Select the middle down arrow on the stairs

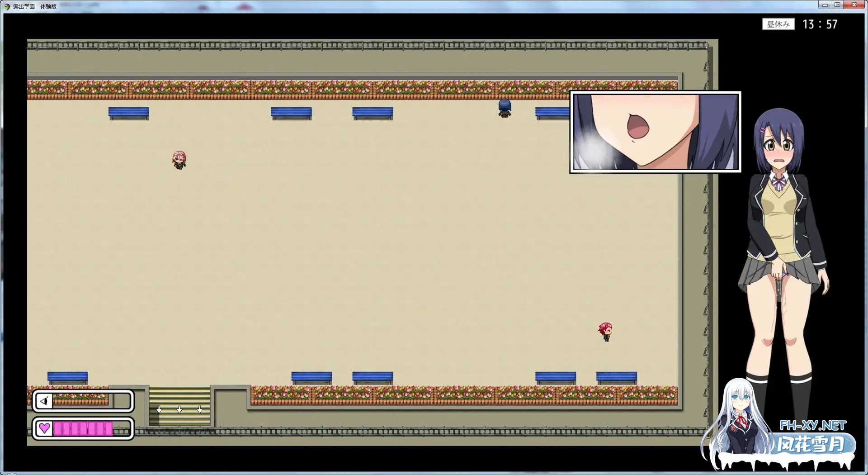[x=179, y=409]
